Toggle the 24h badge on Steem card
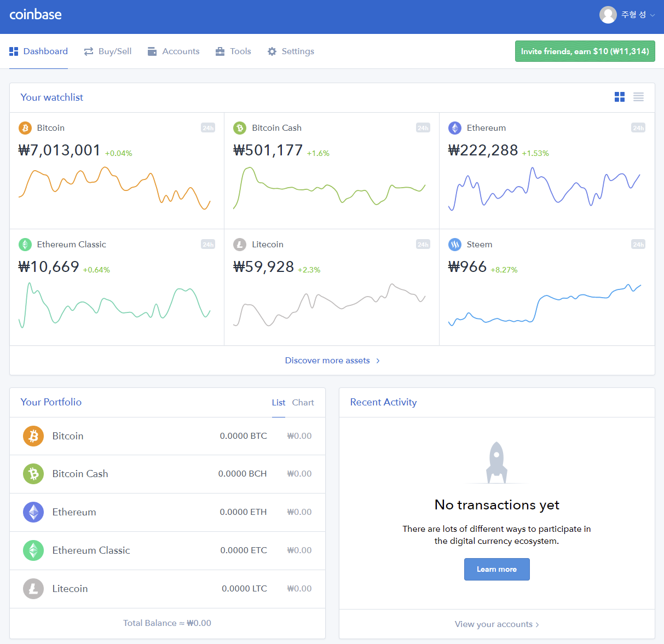This screenshot has width=664, height=644. point(638,245)
